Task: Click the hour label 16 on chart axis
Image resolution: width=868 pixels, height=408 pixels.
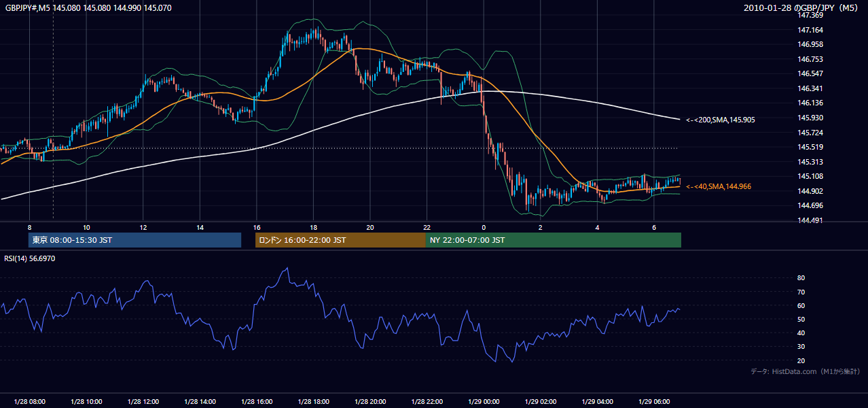Action: pos(256,227)
